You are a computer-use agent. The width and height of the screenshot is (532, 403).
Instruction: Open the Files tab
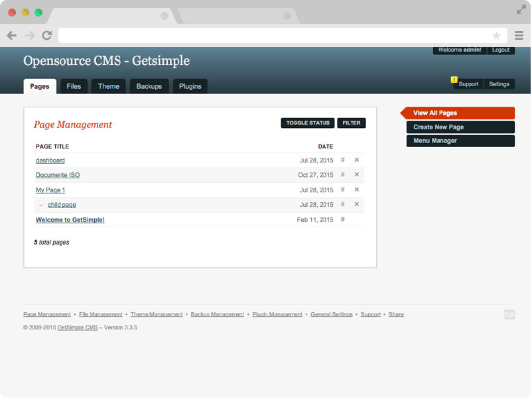pos(74,86)
